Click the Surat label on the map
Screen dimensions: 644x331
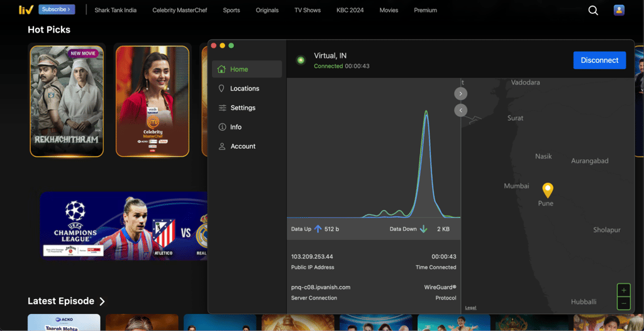click(x=515, y=118)
